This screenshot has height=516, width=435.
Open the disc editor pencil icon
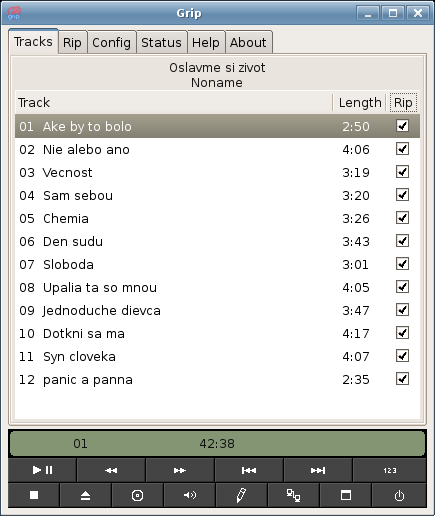[x=241, y=495]
